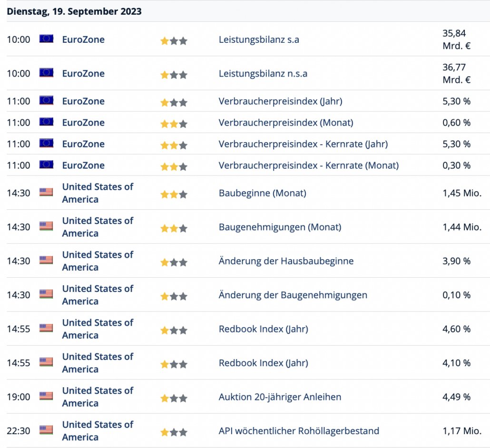Viewport: 490px width, 448px height.
Task: Open Verbraucherpreisindex - Kernrate (Monat)
Action: pos(309,166)
